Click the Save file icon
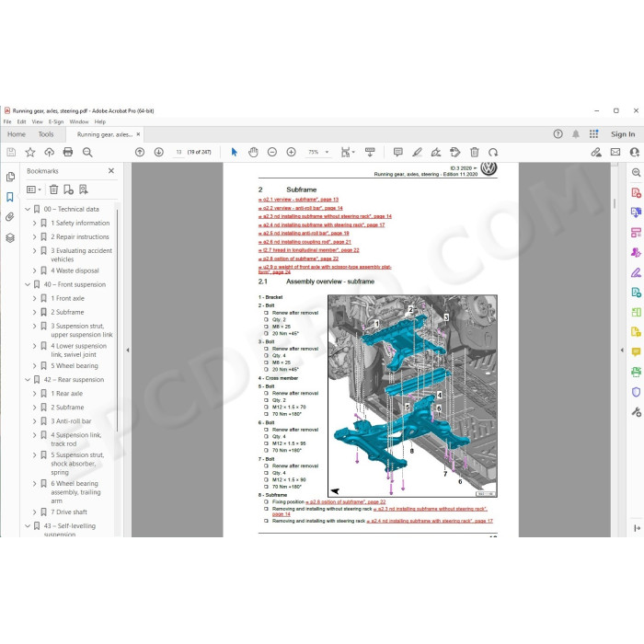This screenshot has width=644, height=644. (11, 153)
